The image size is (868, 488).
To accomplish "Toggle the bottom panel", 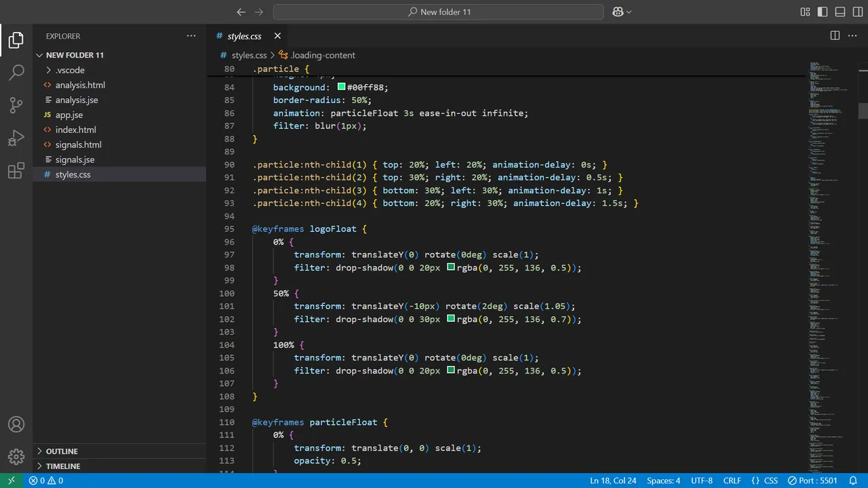I will [x=840, y=12].
